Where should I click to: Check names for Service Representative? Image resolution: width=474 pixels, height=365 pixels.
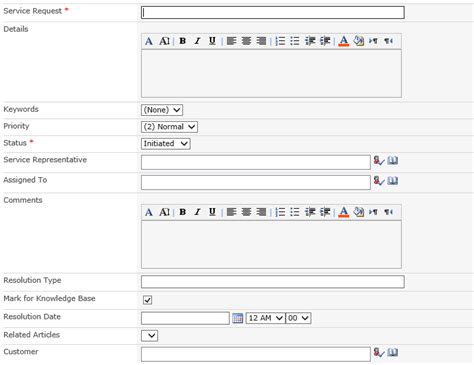pos(379,161)
